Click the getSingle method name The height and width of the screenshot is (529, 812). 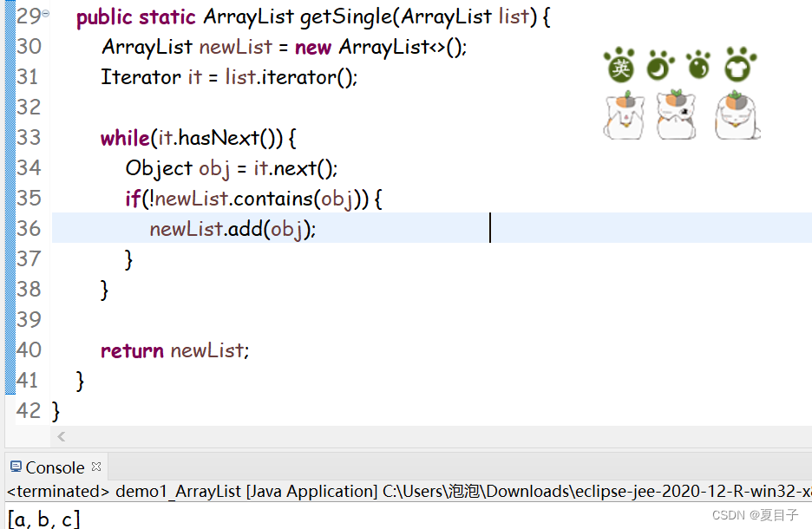[x=345, y=17]
